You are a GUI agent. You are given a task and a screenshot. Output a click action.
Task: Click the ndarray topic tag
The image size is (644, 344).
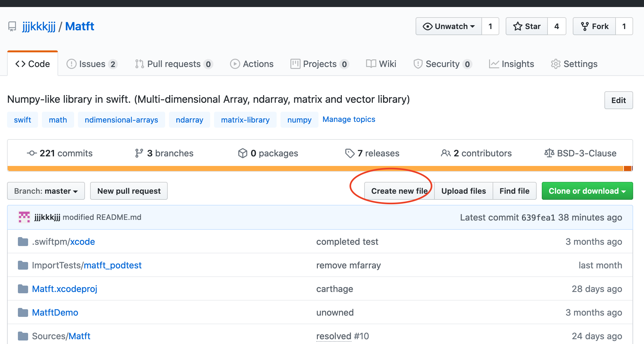coord(189,120)
